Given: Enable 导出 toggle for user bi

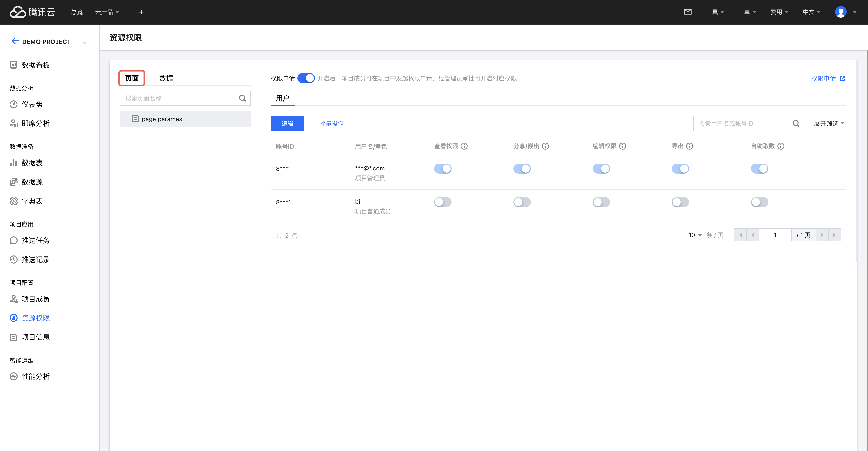Looking at the screenshot, I should tap(680, 202).
